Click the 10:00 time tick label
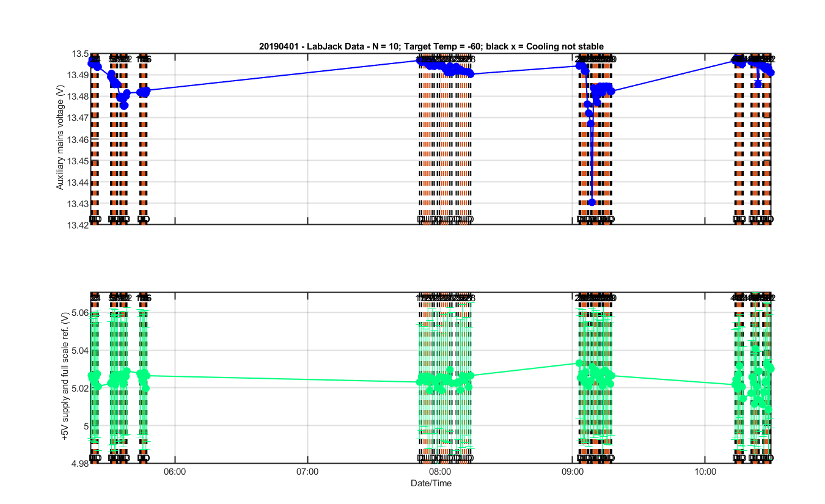Image resolution: width=825 pixels, height=504 pixels. [x=705, y=473]
